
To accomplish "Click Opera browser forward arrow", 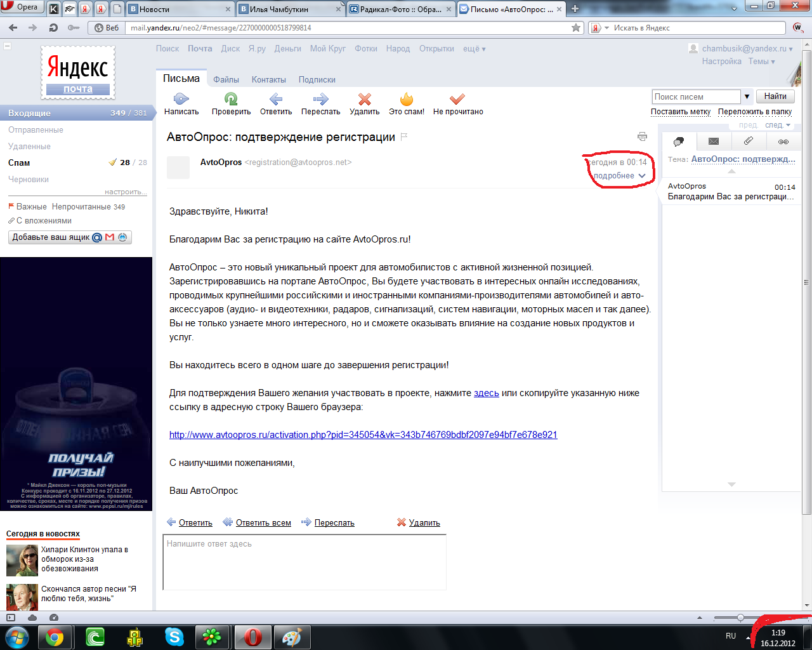I will pos(33,28).
